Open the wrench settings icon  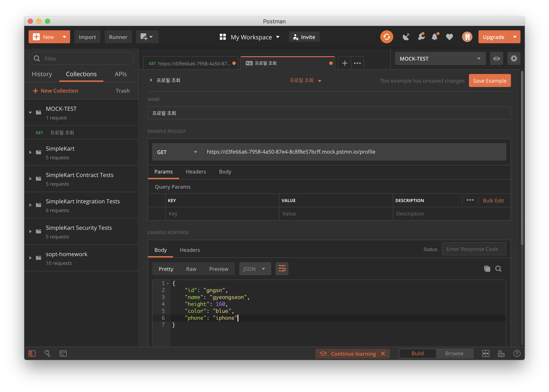point(421,37)
